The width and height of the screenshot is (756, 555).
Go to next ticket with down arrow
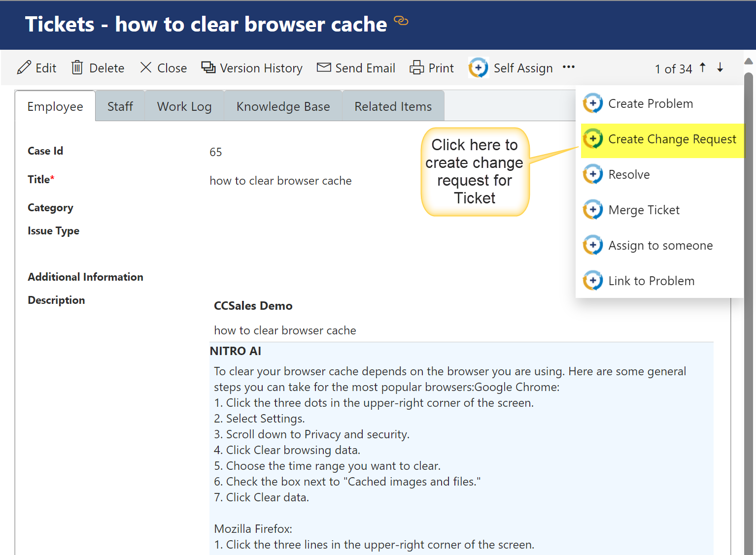[x=720, y=67]
